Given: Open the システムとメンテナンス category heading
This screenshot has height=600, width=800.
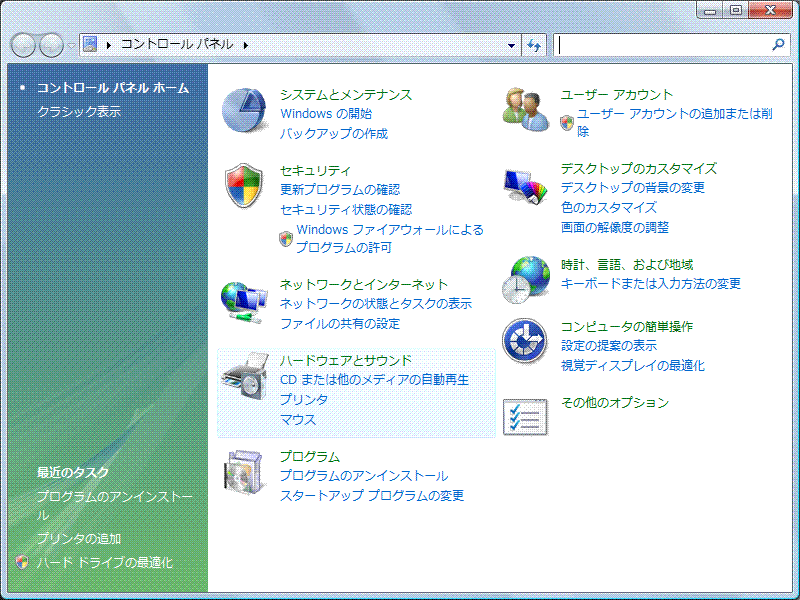Looking at the screenshot, I should [346, 94].
